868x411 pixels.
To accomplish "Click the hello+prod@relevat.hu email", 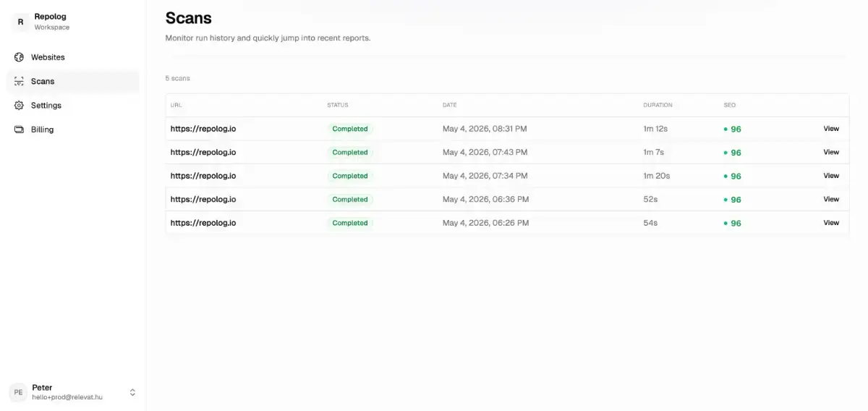I will (x=67, y=397).
